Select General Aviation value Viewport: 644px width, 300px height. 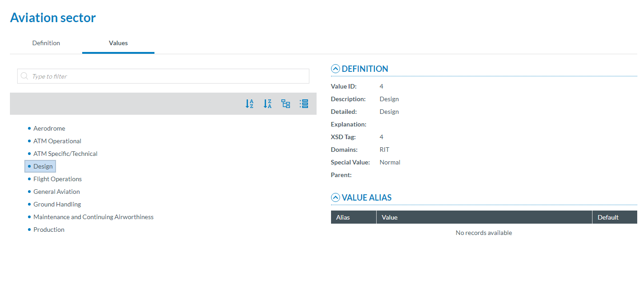click(56, 192)
